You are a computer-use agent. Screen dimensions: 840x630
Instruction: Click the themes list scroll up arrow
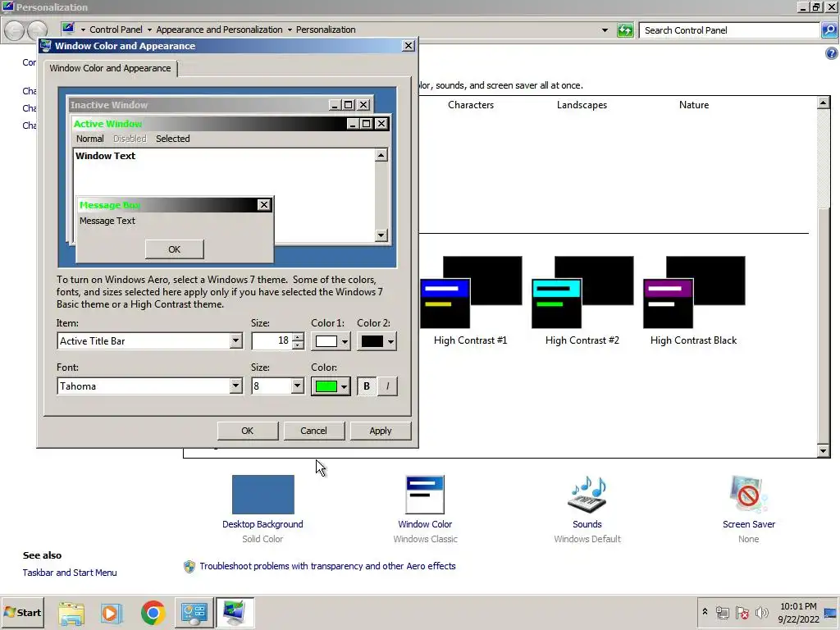[824, 103]
